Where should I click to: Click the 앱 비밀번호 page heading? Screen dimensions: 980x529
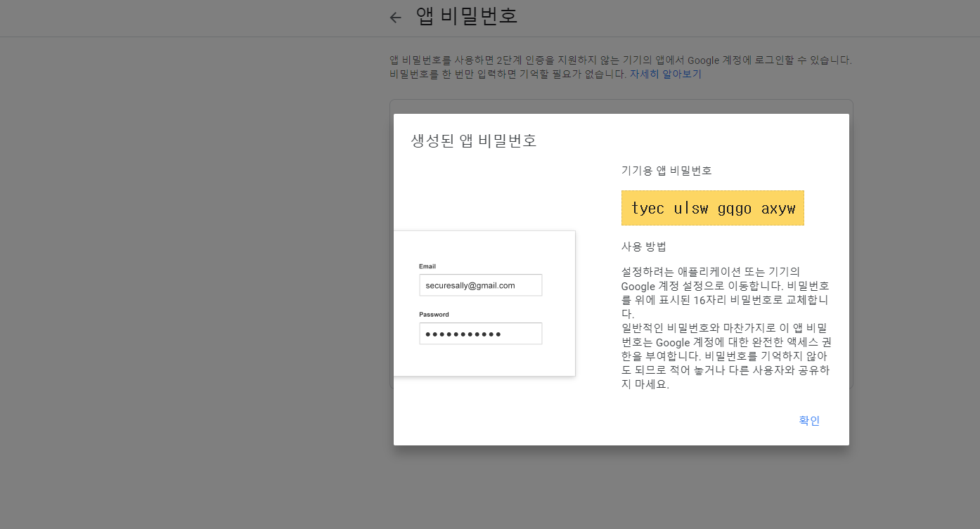(467, 16)
